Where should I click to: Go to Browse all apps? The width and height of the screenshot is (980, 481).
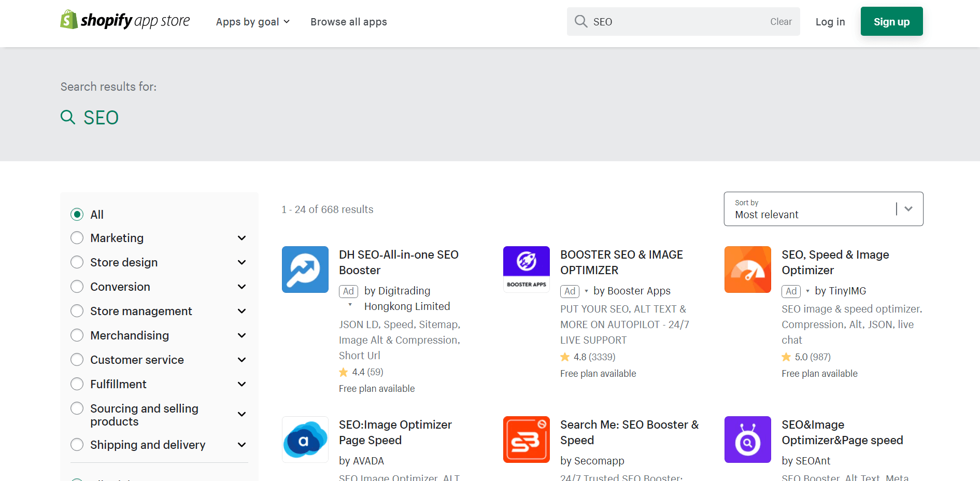tap(349, 22)
